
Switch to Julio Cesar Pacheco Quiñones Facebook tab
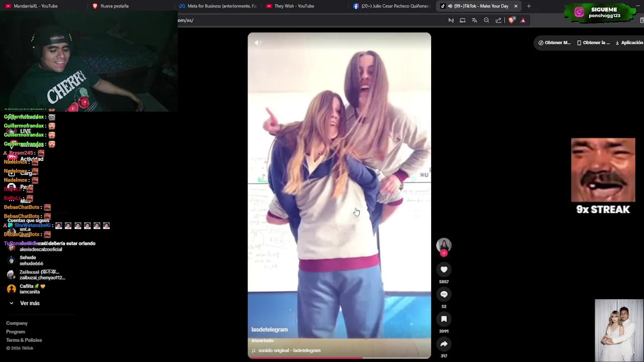392,6
